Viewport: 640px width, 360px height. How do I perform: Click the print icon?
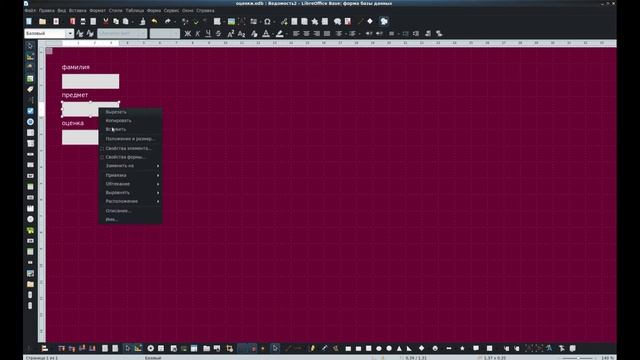click(x=83, y=21)
